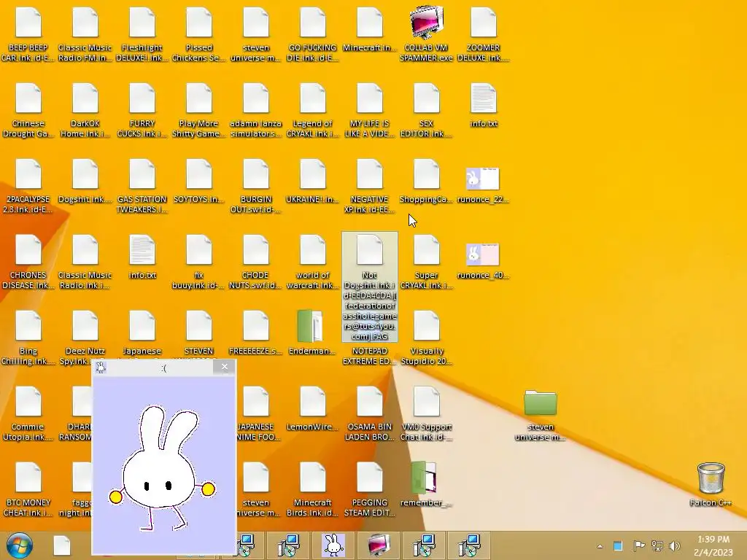Click the Pissed Chickens desktop file icon
The width and height of the screenshot is (747, 560).
[199, 34]
